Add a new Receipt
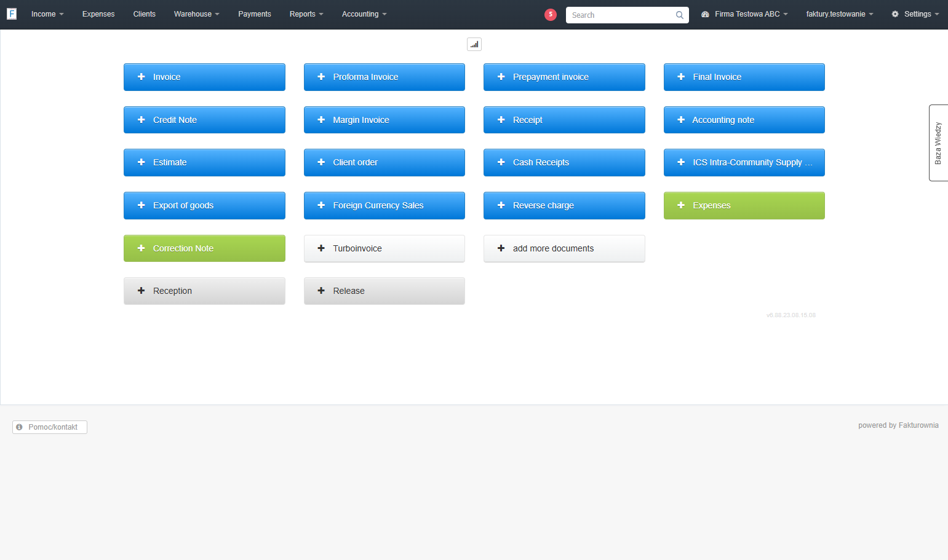 tap(564, 120)
